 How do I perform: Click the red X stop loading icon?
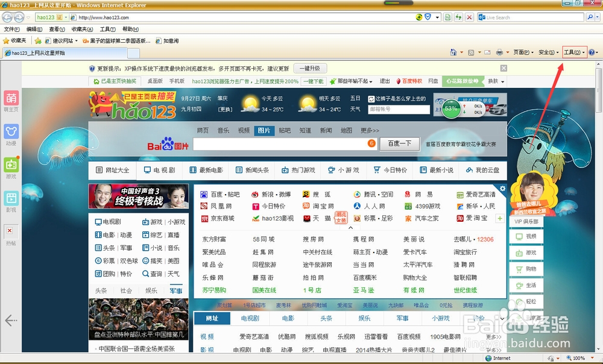[x=469, y=17]
